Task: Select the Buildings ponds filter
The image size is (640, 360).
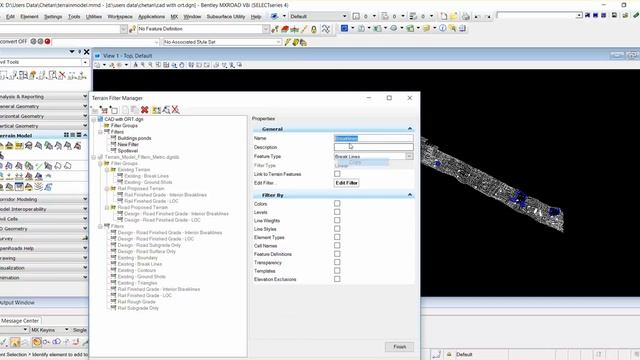Action: pos(134,138)
